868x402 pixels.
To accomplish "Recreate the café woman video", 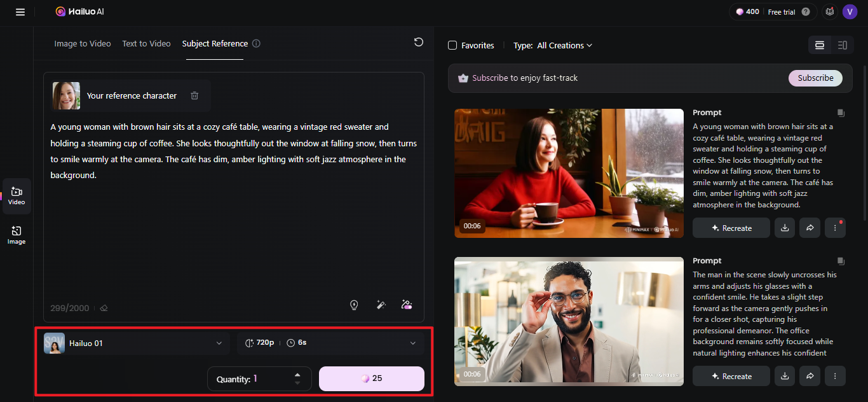I will [x=731, y=228].
